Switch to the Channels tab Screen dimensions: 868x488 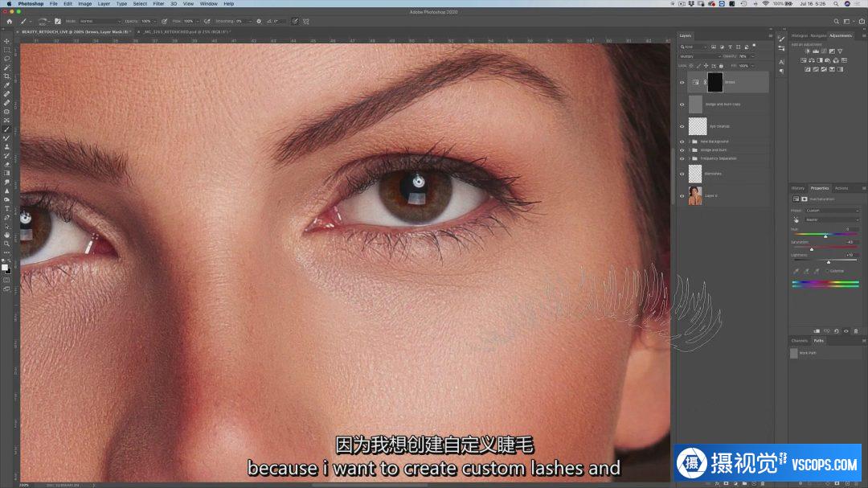[x=800, y=341]
